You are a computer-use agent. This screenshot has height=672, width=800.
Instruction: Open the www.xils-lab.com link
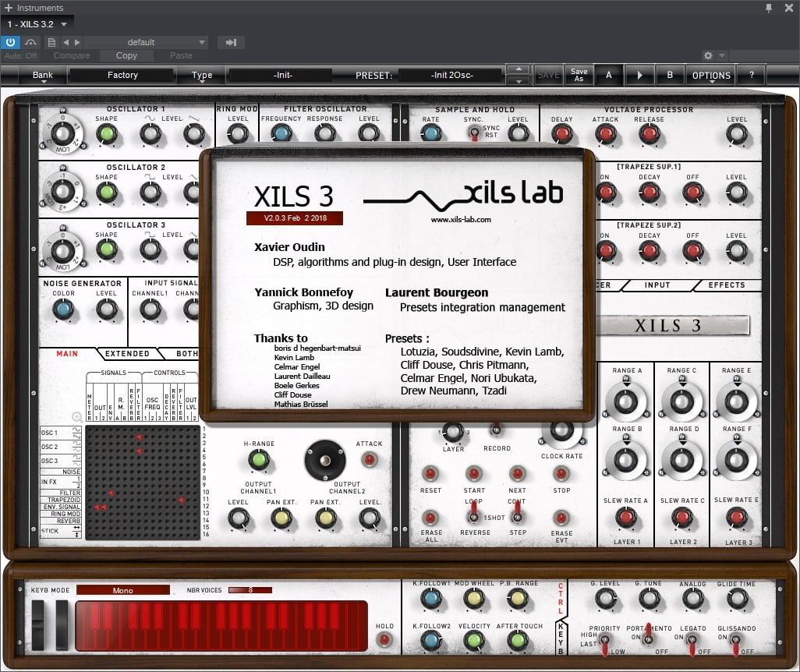[x=461, y=219]
